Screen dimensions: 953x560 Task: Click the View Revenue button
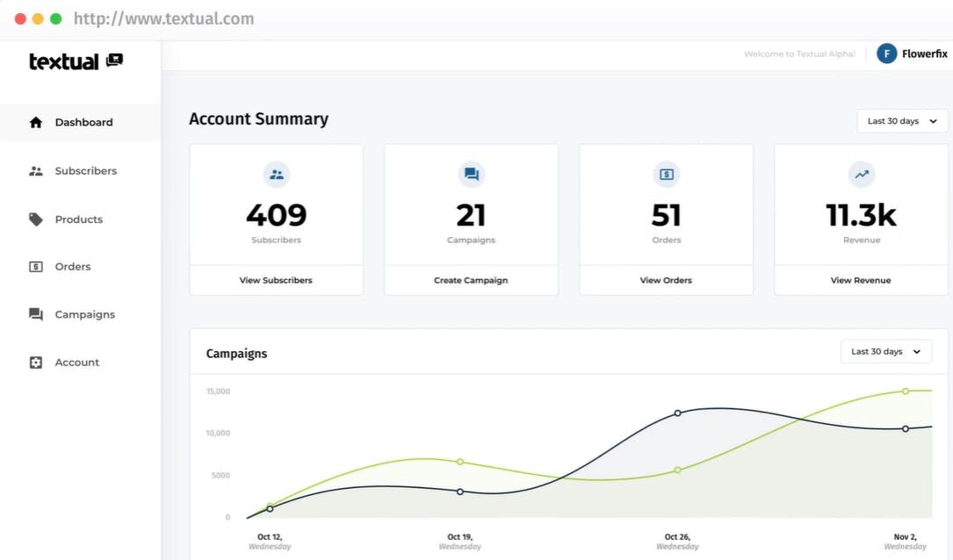tap(861, 280)
